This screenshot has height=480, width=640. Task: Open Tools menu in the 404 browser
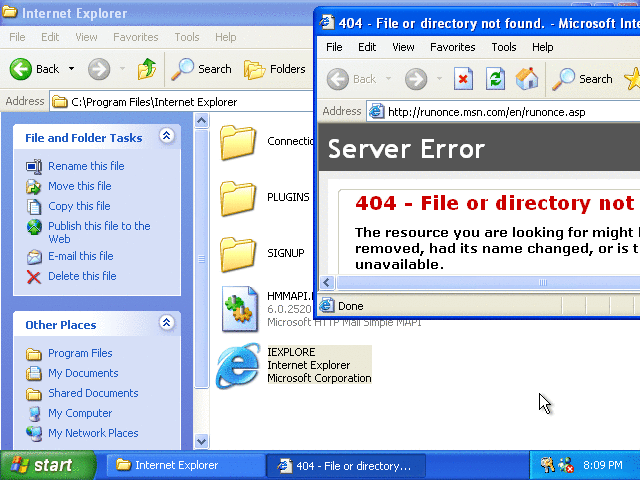[504, 47]
